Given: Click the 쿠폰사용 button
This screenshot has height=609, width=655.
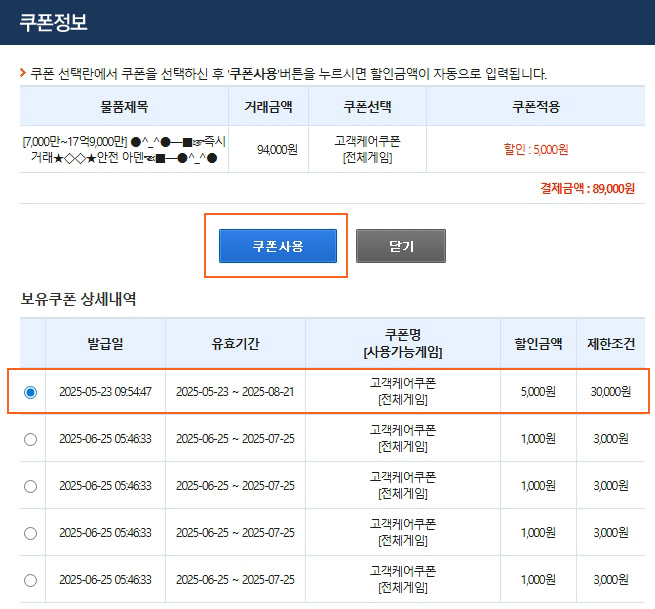Looking at the screenshot, I should coord(277,246).
